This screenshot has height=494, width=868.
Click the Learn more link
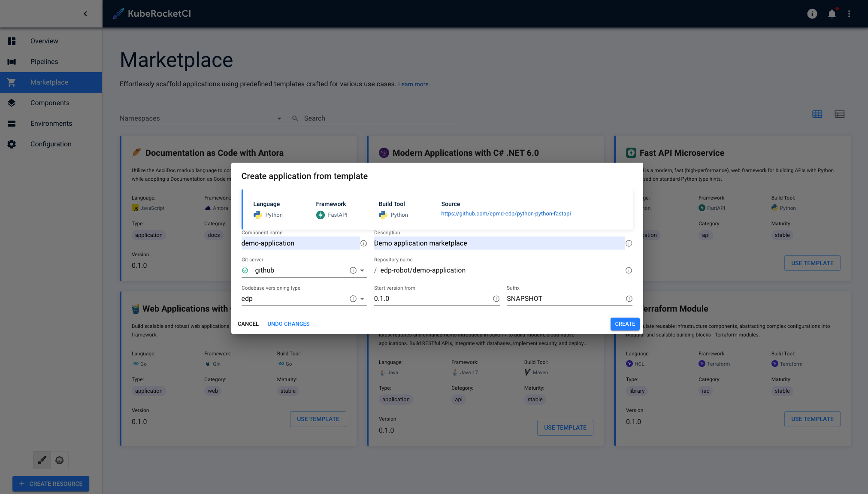pos(414,84)
